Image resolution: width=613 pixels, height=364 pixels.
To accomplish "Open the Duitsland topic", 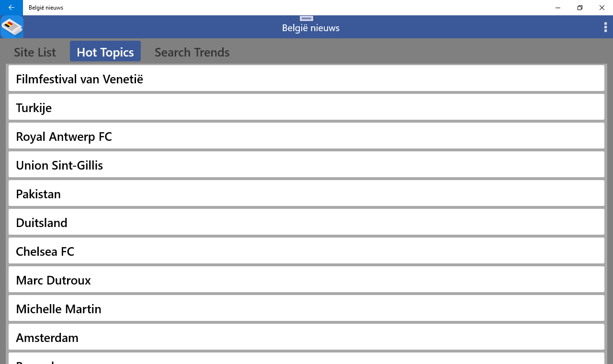I will click(x=306, y=222).
